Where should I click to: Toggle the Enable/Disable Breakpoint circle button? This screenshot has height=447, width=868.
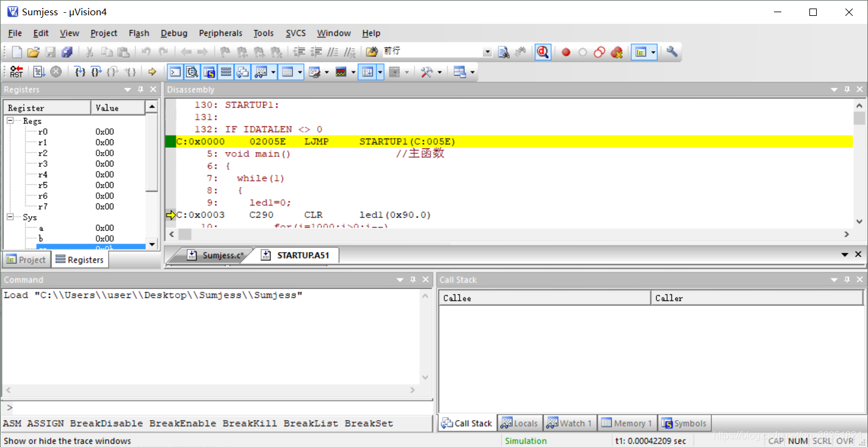point(582,53)
